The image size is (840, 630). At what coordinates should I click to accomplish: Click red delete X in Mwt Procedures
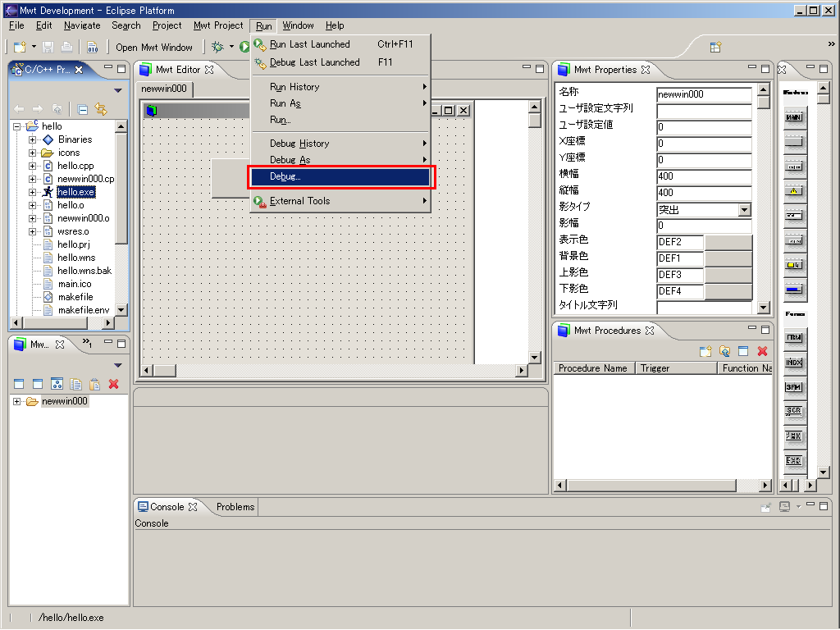762,351
